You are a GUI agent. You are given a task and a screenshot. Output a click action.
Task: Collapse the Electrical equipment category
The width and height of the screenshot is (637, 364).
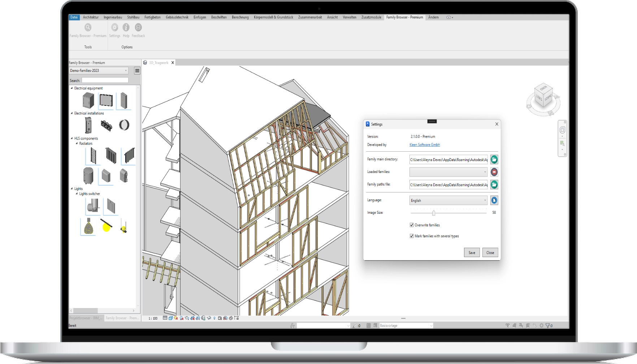(71, 88)
